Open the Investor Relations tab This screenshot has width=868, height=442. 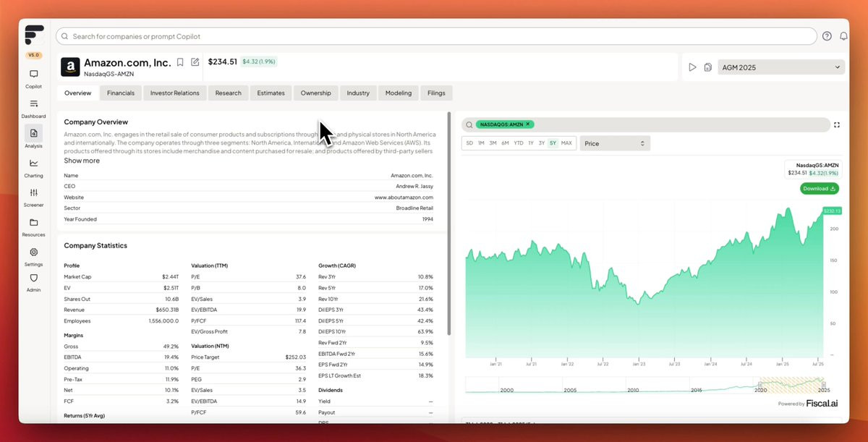(175, 93)
